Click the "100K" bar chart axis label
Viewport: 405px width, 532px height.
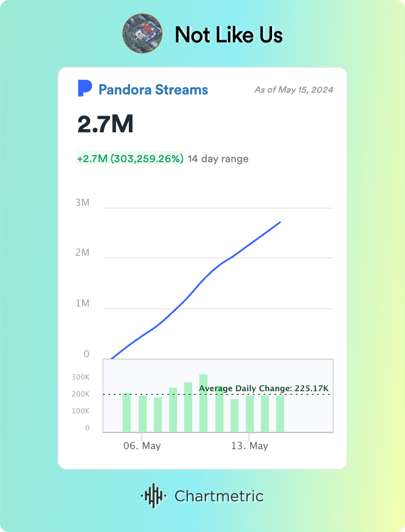click(x=81, y=411)
